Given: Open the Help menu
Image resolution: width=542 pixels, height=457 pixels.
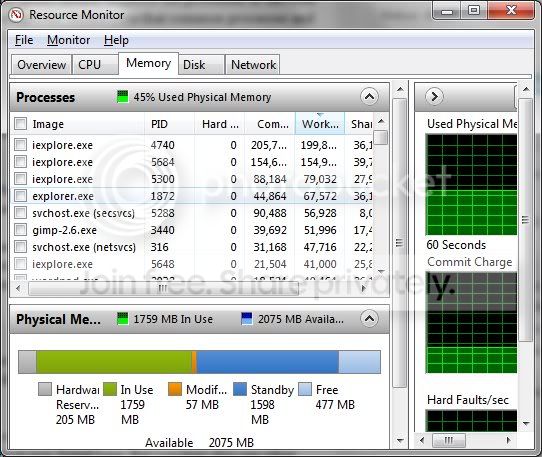Looking at the screenshot, I should [116, 40].
